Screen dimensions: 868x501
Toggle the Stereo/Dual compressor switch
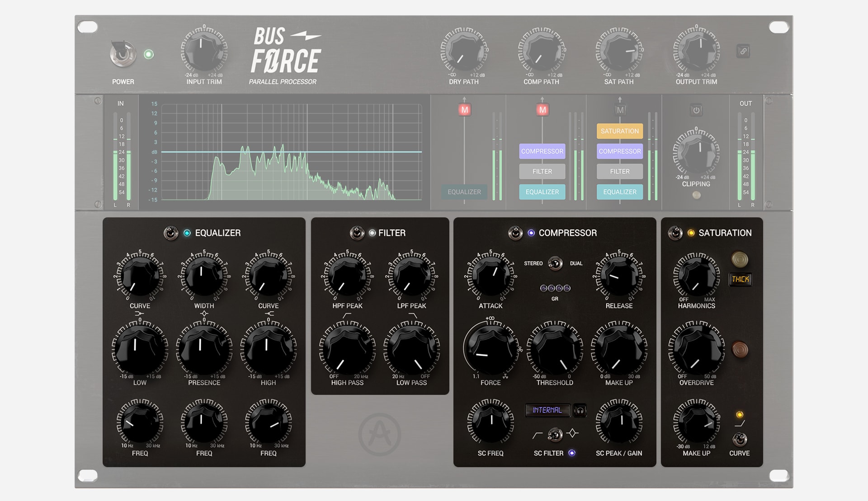click(x=555, y=263)
